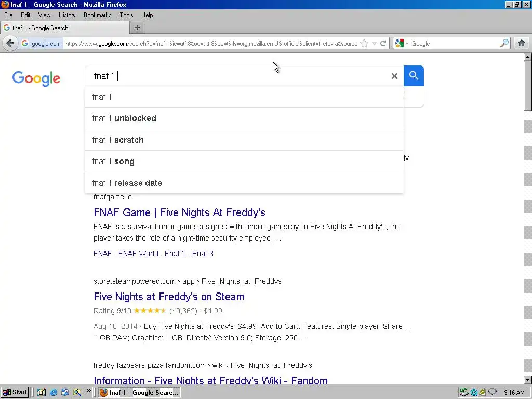Click the Firefox taskbar button
This screenshot has width=532, height=399.
click(x=139, y=393)
